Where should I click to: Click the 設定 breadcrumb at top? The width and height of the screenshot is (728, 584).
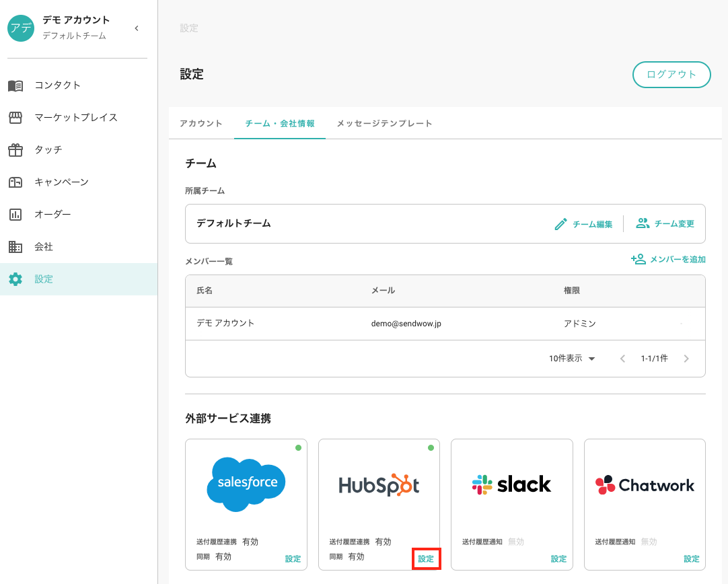189,28
